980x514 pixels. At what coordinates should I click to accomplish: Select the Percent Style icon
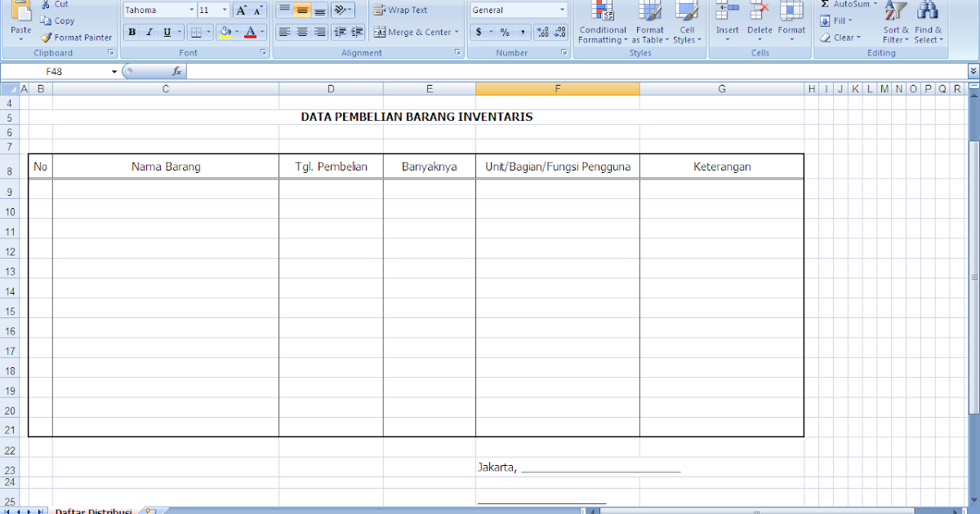pyautogui.click(x=505, y=33)
